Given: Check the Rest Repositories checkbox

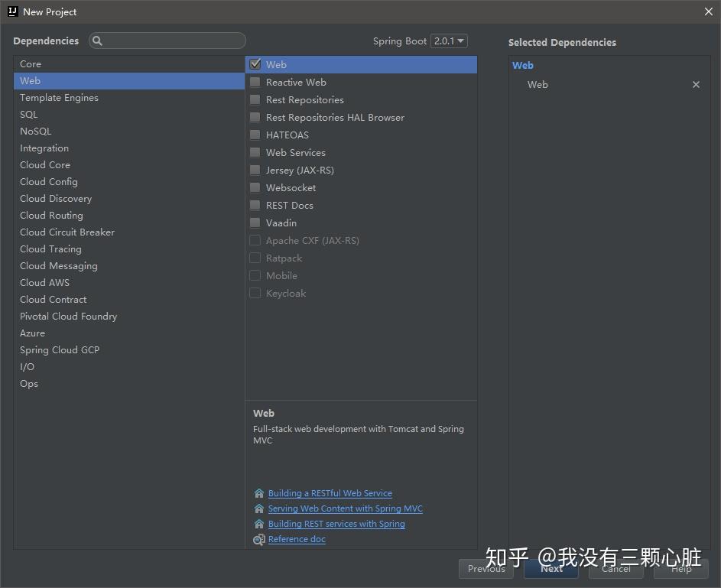Looking at the screenshot, I should [x=255, y=99].
